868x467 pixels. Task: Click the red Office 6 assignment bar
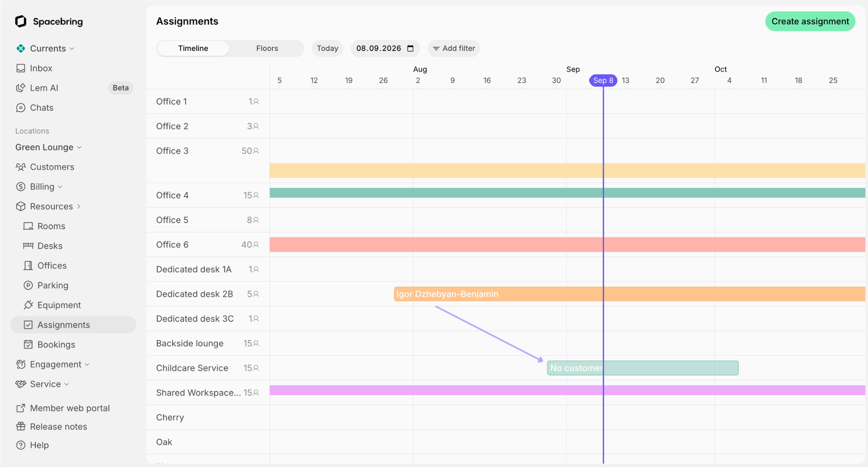click(x=567, y=245)
